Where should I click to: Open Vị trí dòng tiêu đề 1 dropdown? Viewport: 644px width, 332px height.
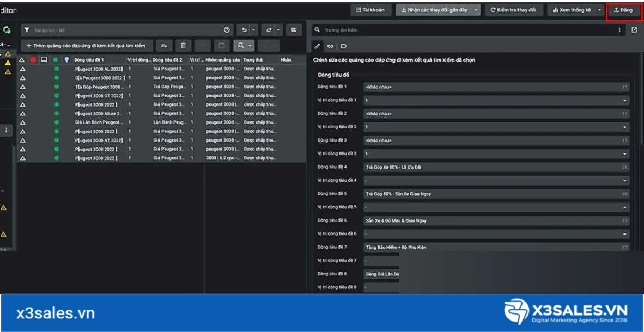coord(496,100)
